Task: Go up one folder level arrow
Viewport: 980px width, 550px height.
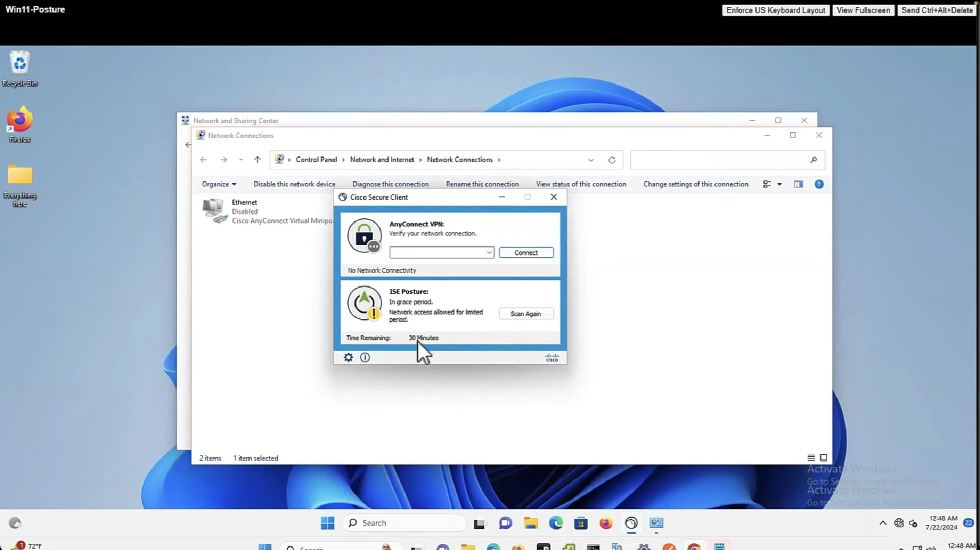Action: 257,160
